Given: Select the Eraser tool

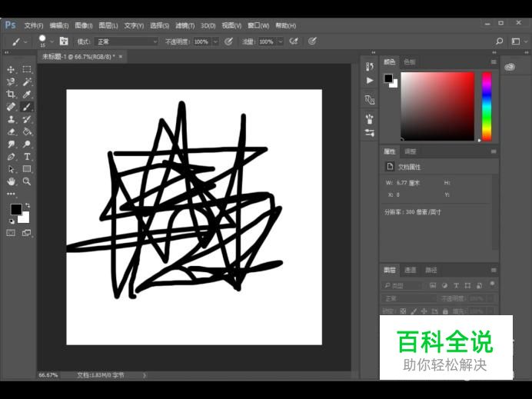Looking at the screenshot, I should pyautogui.click(x=11, y=131).
